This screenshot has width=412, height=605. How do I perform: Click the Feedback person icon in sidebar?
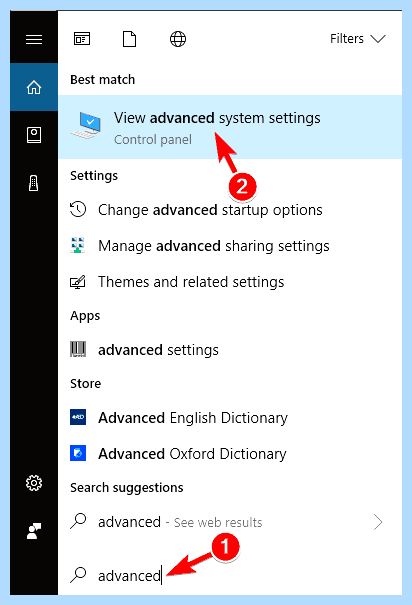[x=34, y=531]
